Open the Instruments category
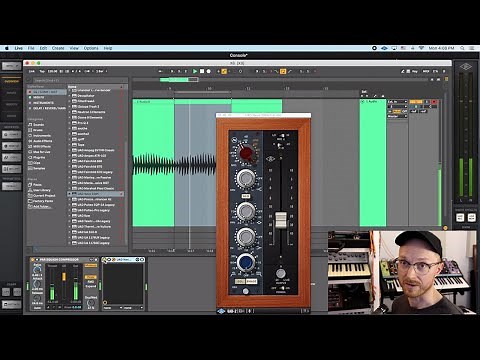480x360 pixels. (42, 136)
